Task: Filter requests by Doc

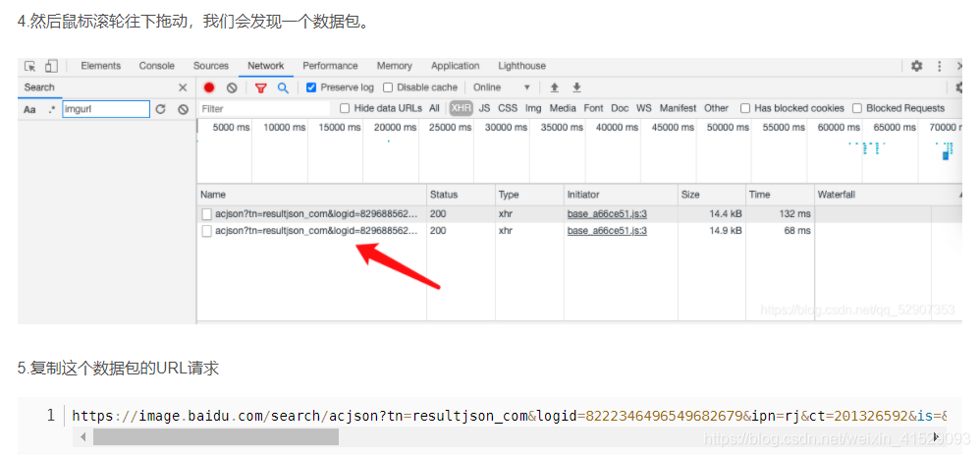Action: click(x=620, y=108)
